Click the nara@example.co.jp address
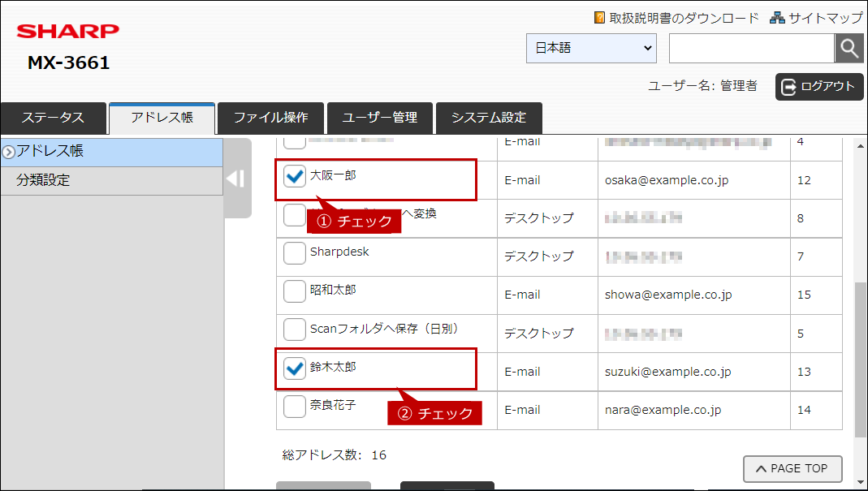The height and width of the screenshot is (491, 868). [663, 410]
